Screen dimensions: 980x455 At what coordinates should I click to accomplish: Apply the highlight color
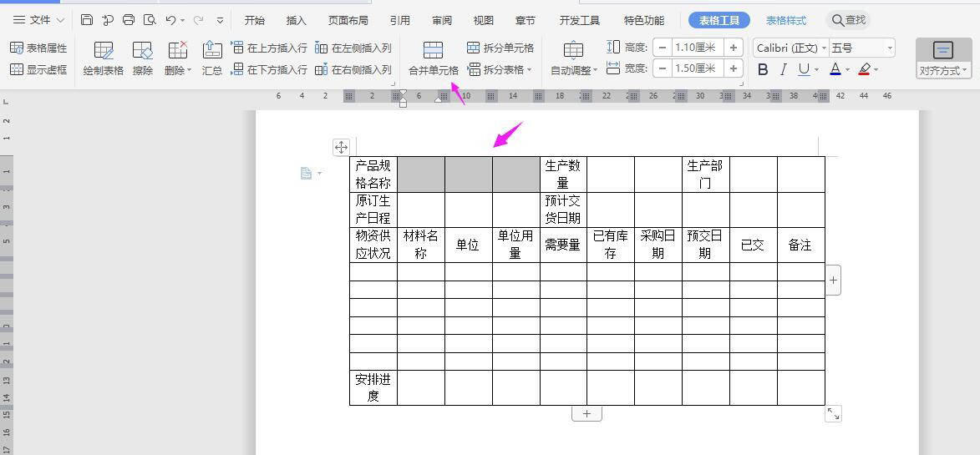pos(865,69)
